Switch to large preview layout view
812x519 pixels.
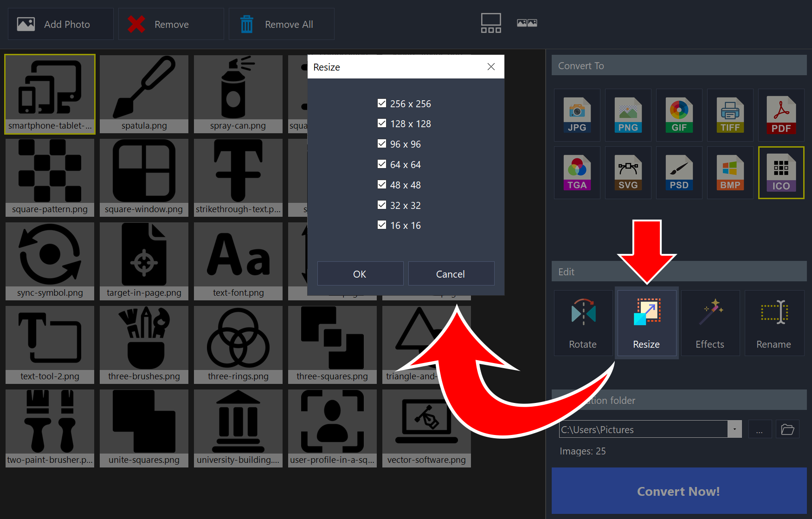pyautogui.click(x=491, y=23)
